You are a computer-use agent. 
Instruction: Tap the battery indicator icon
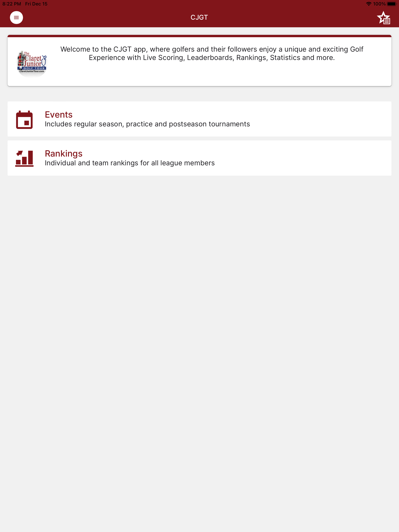tap(392, 4)
